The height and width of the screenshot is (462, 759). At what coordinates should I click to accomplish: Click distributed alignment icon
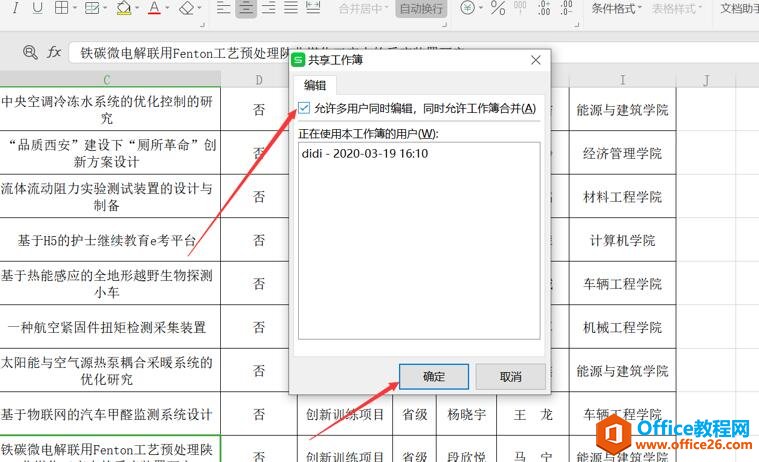(x=313, y=8)
